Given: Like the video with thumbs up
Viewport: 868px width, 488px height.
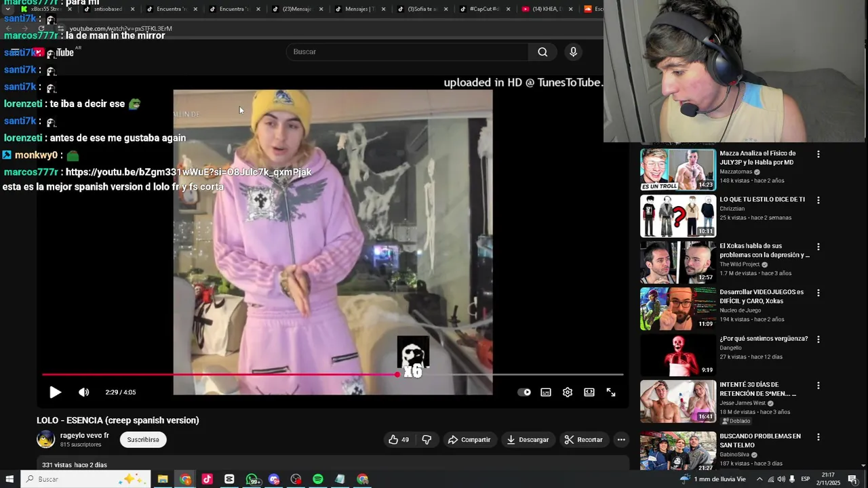Looking at the screenshot, I should (x=399, y=440).
